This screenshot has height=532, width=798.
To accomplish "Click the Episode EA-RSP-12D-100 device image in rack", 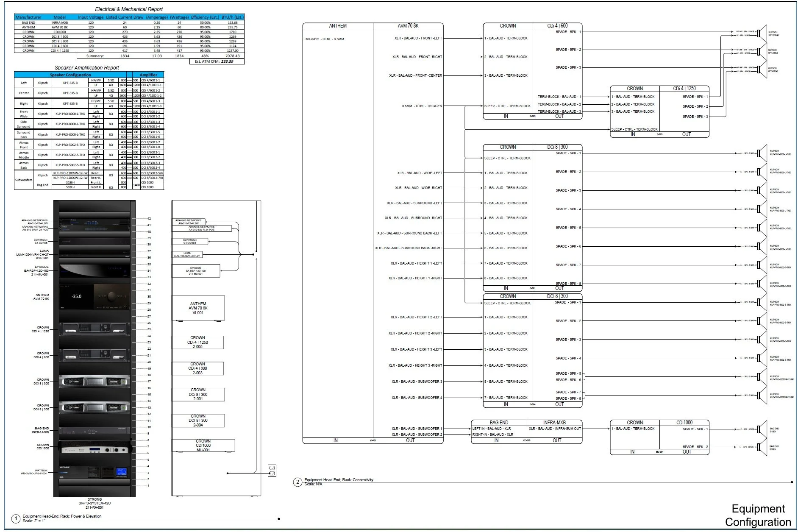I will tap(95, 270).
